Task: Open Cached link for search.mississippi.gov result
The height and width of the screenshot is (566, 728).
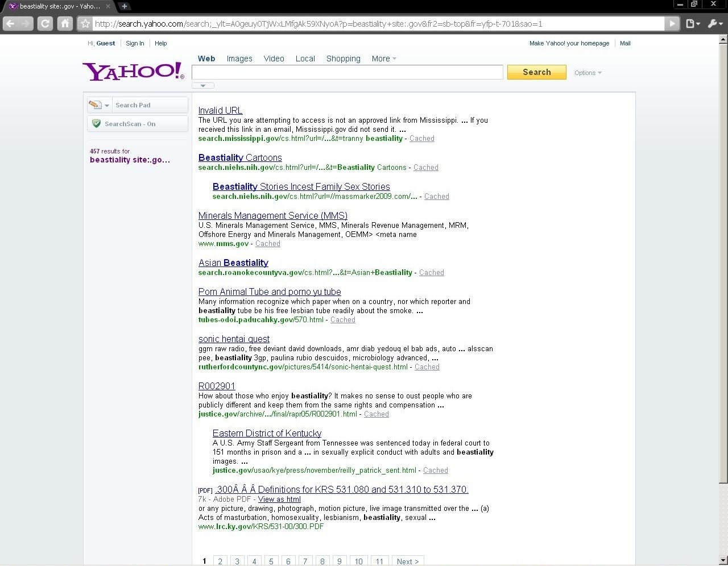Action: (422, 139)
